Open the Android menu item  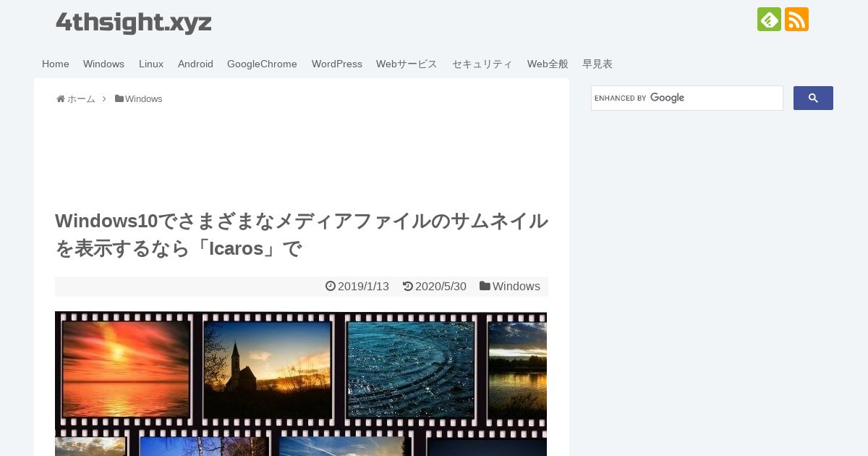195,64
